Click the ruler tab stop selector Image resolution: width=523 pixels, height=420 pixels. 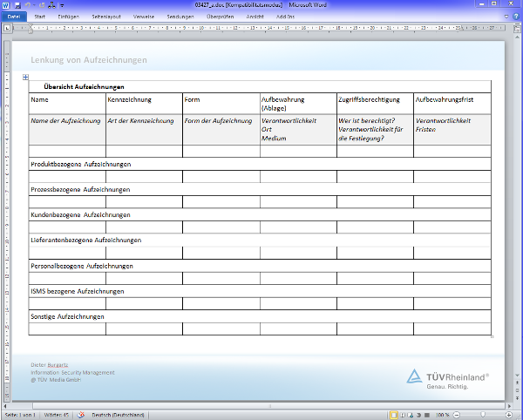pos(6,27)
